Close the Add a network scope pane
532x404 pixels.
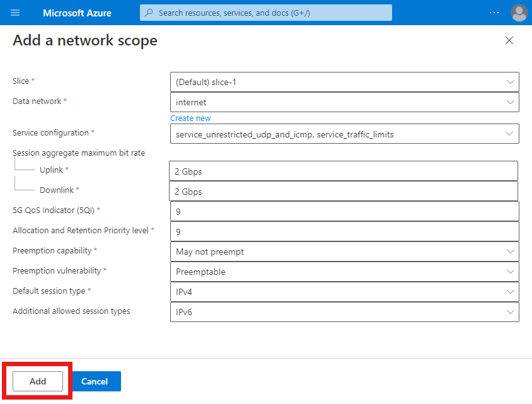[x=509, y=40]
